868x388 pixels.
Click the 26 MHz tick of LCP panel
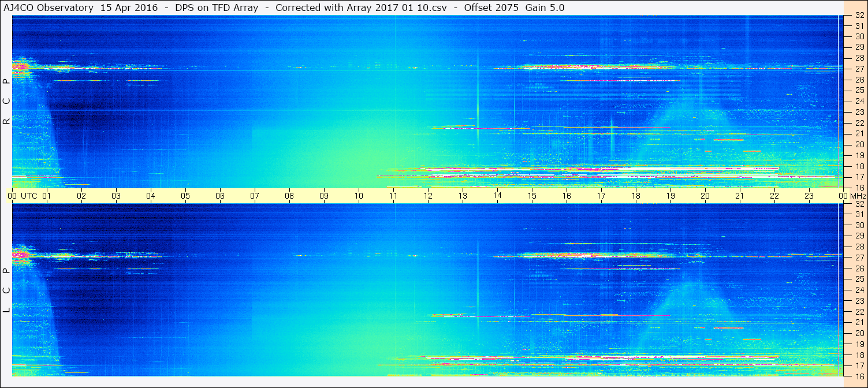point(859,268)
